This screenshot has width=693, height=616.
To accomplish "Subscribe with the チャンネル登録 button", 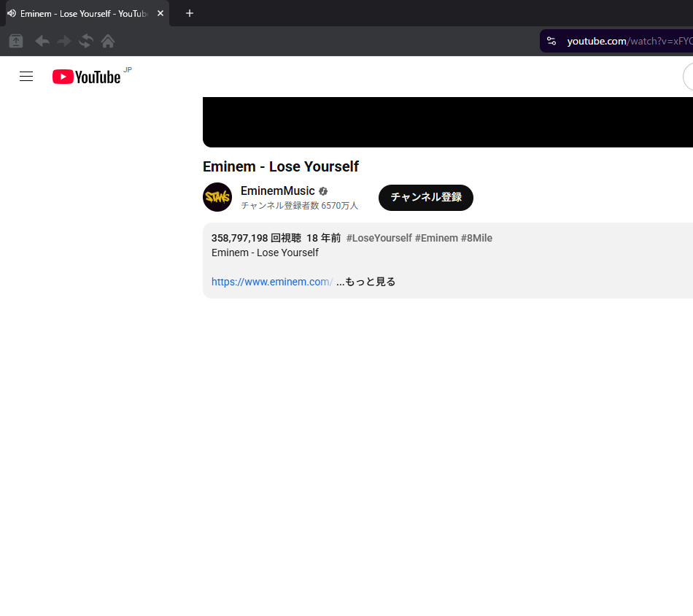I will [x=425, y=198].
